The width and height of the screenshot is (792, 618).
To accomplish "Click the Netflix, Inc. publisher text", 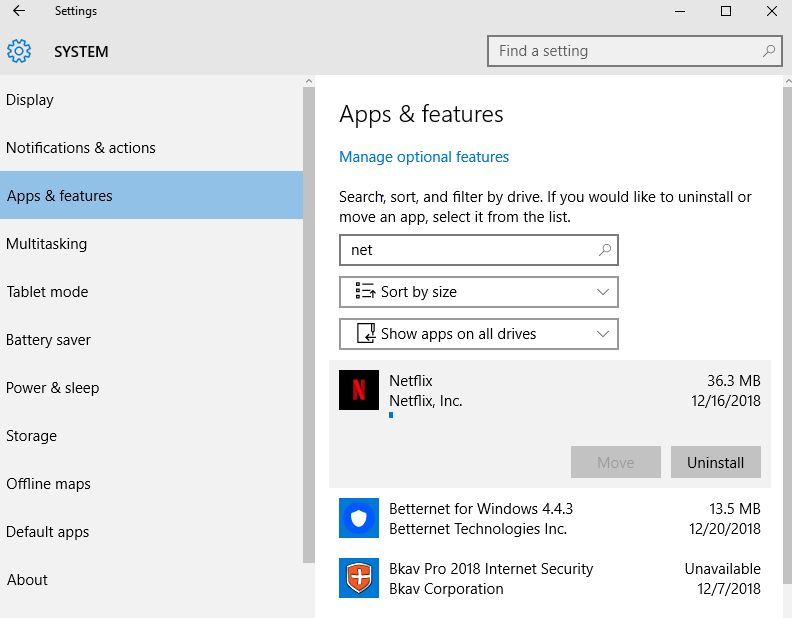I will [425, 401].
